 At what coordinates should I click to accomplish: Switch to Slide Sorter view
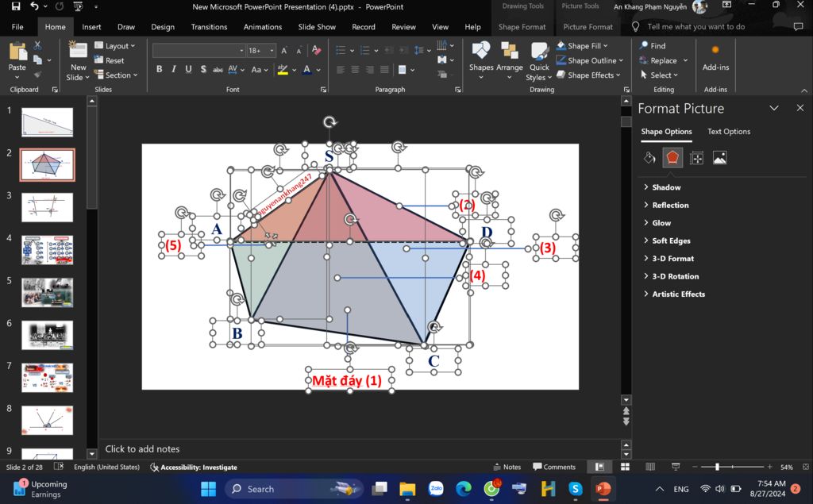point(625,467)
